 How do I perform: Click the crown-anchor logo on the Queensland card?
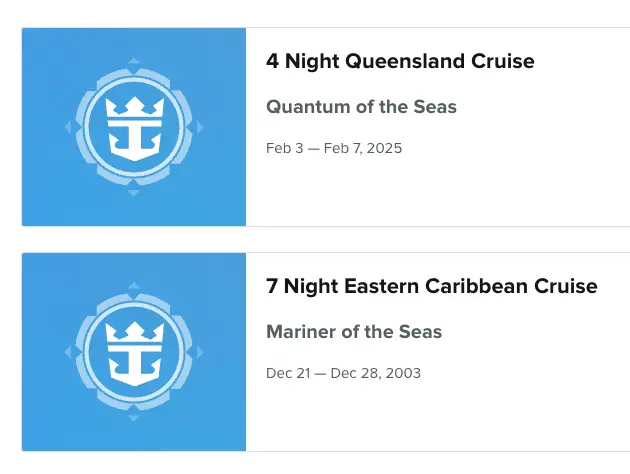(134, 127)
